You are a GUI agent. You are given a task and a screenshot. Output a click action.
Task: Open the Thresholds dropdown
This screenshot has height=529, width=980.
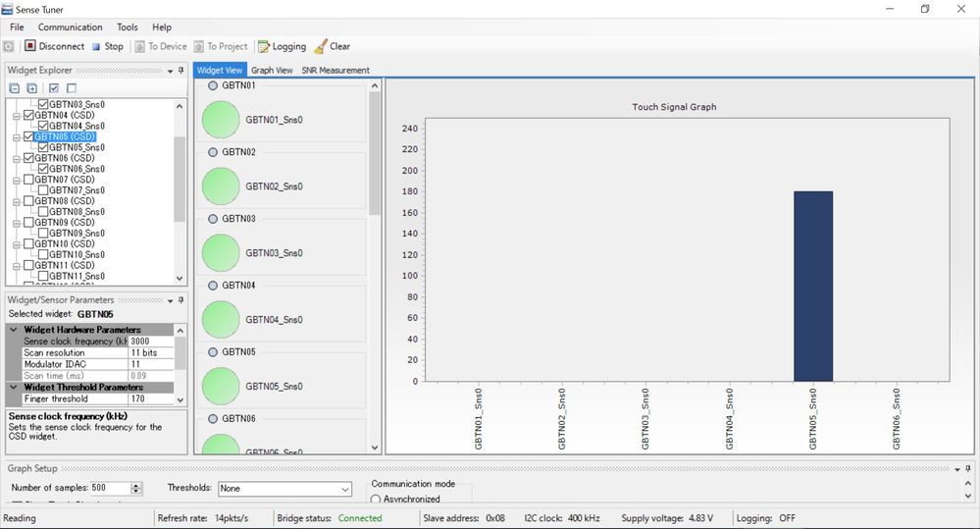point(344,489)
